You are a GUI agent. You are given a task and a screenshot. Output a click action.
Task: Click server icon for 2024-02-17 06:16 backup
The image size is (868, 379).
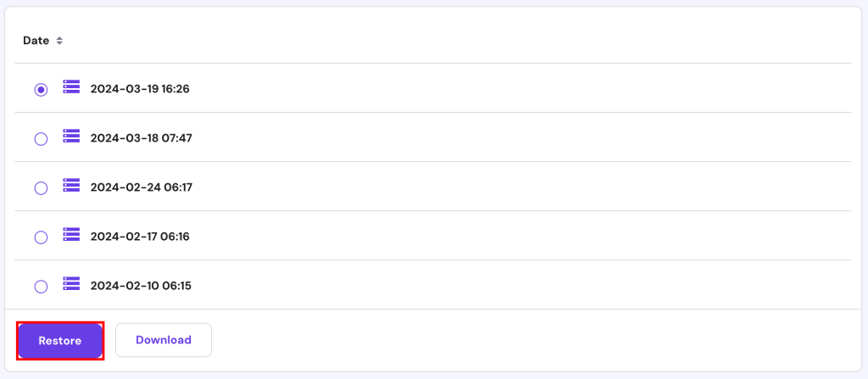point(71,234)
